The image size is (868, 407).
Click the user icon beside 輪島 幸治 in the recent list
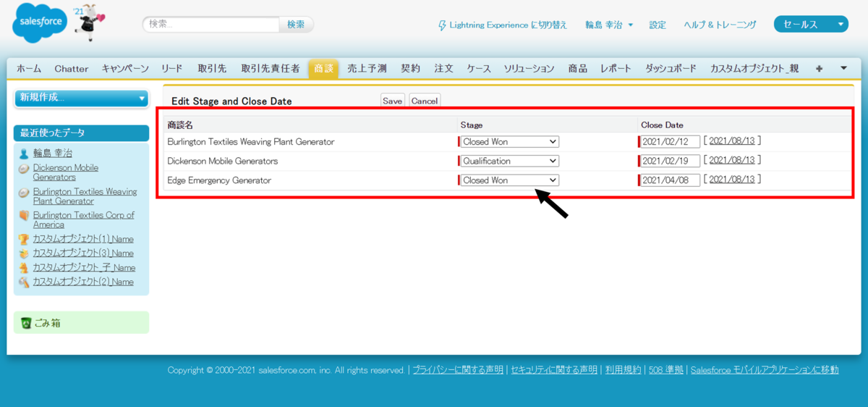[x=24, y=154]
